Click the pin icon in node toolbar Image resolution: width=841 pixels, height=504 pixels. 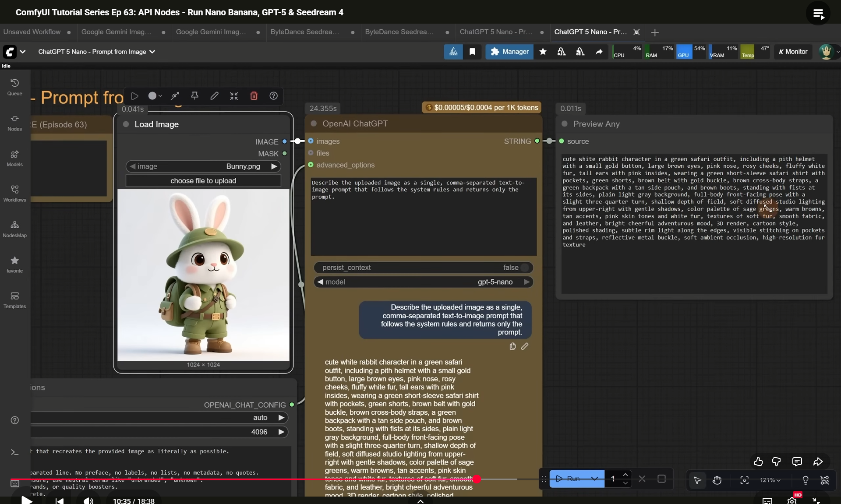[x=194, y=96]
